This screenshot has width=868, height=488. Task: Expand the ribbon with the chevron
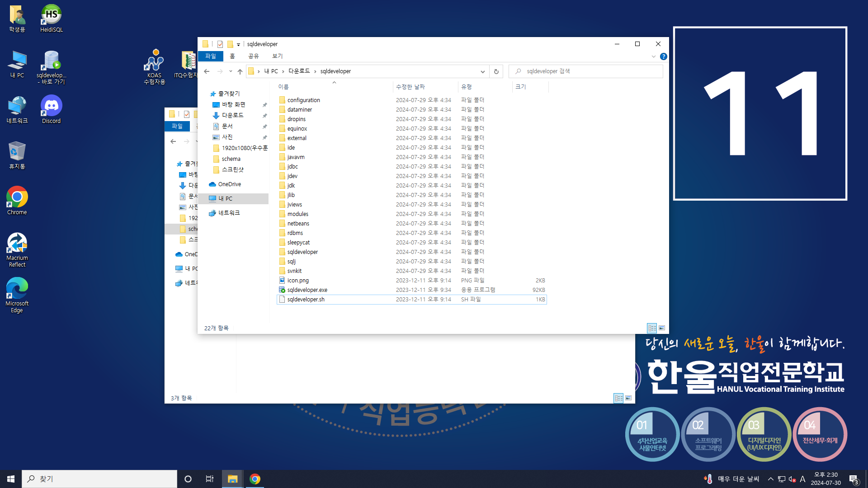(653, 56)
